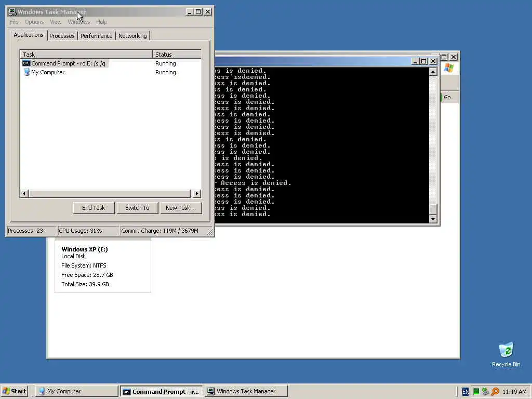Select the 'My Computer' task row text

(48, 72)
